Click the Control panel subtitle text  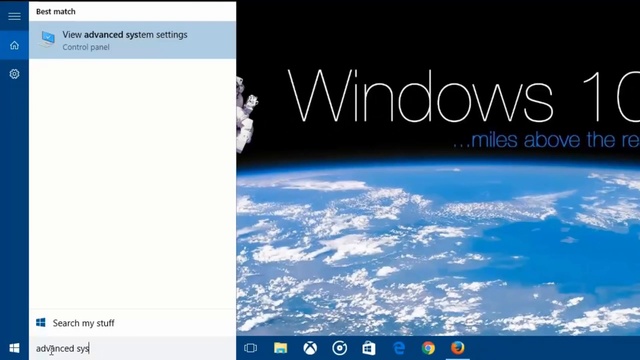point(86,47)
